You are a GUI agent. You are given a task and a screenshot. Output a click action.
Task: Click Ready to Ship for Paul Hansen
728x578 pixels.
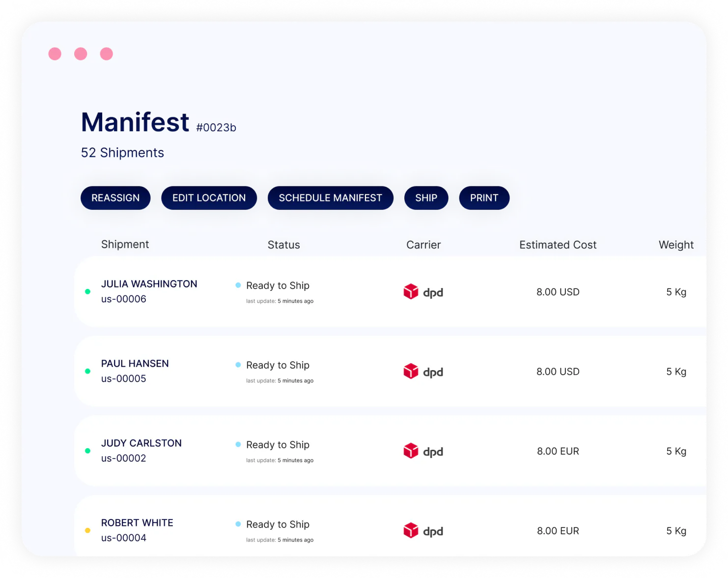(278, 365)
